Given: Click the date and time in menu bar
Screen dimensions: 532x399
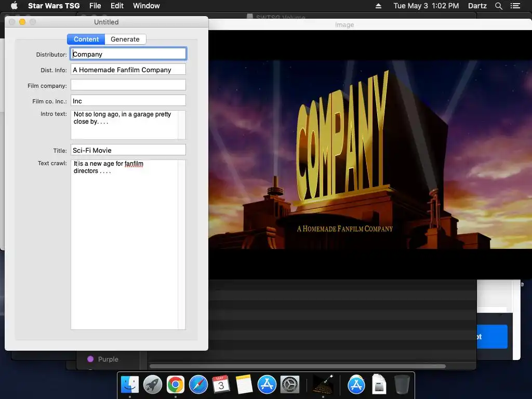Looking at the screenshot, I should pos(426,6).
